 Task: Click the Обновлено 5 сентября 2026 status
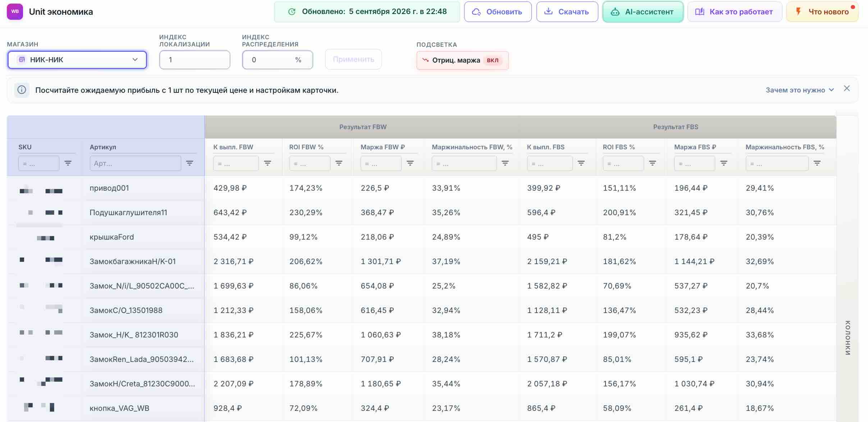point(367,12)
